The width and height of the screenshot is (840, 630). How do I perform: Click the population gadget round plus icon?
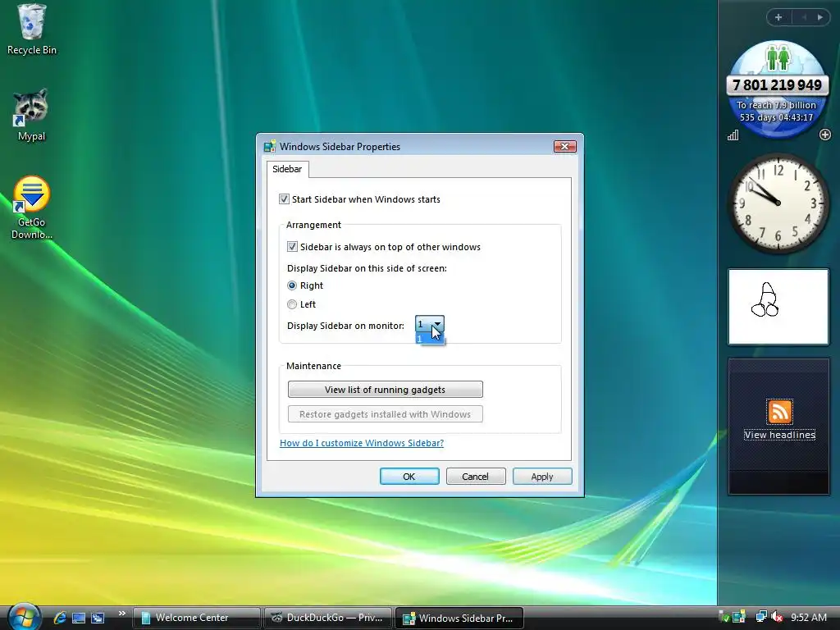[x=825, y=135]
